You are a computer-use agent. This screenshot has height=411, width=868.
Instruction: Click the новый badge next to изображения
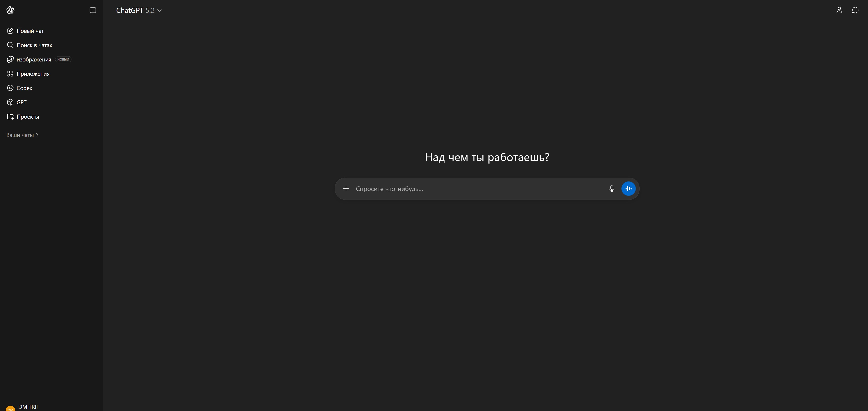tap(63, 59)
